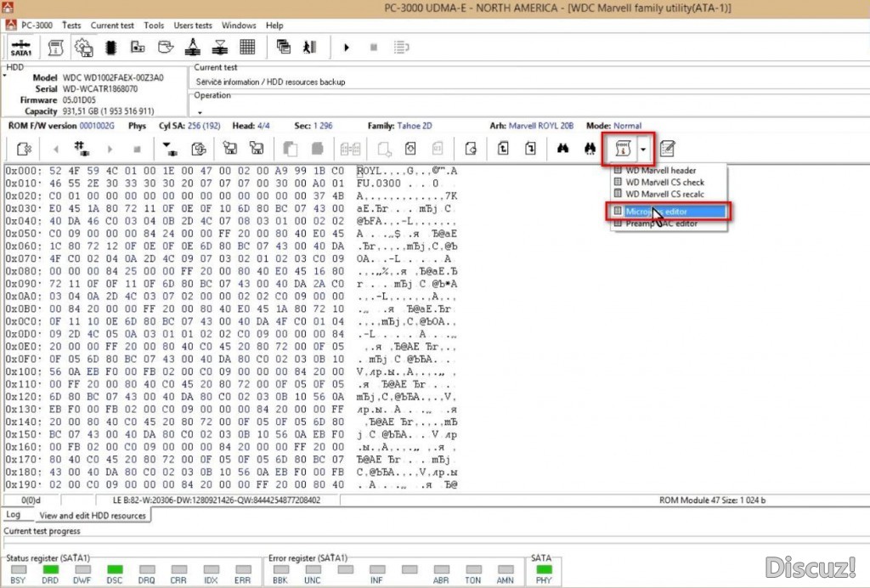The height and width of the screenshot is (588, 870).
Task: Click the first floppy disk save icon
Action: 229,148
